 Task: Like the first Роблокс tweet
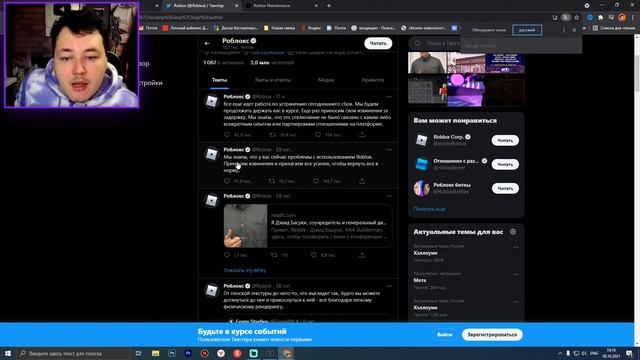pos(318,135)
